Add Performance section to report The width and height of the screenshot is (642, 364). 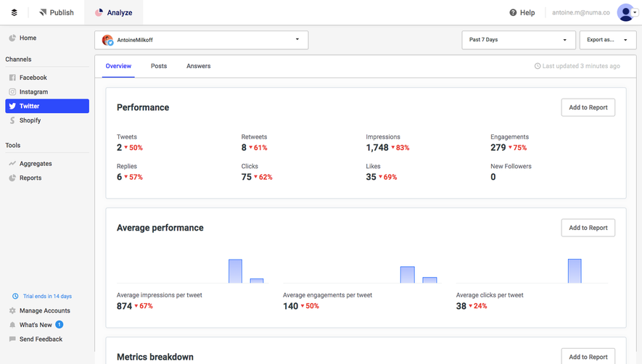pos(588,107)
